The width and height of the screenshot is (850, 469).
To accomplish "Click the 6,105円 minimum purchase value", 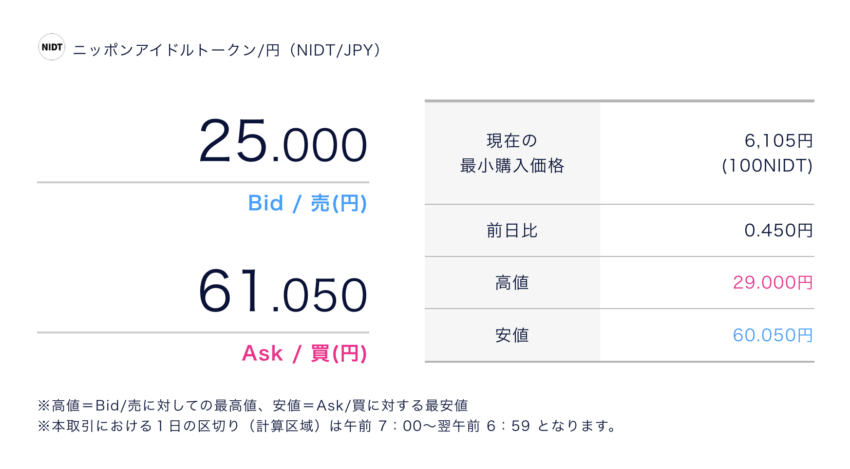I will (778, 141).
